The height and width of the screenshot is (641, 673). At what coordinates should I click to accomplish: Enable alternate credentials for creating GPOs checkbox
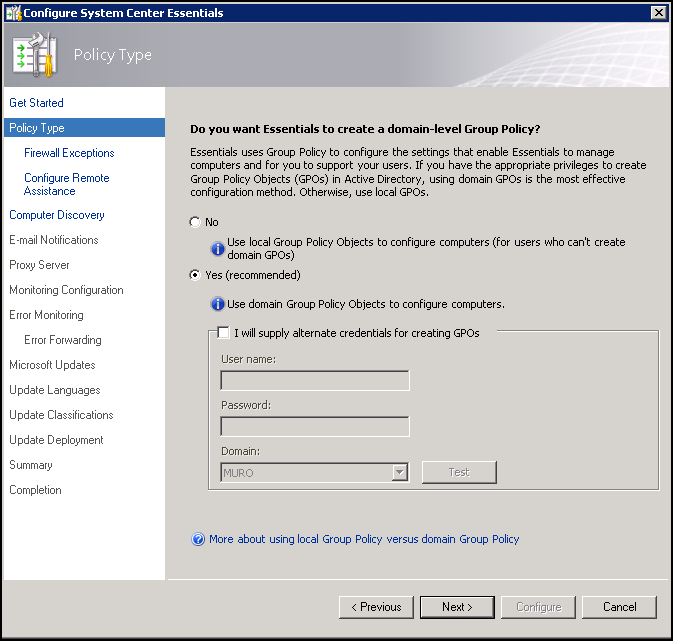point(223,333)
